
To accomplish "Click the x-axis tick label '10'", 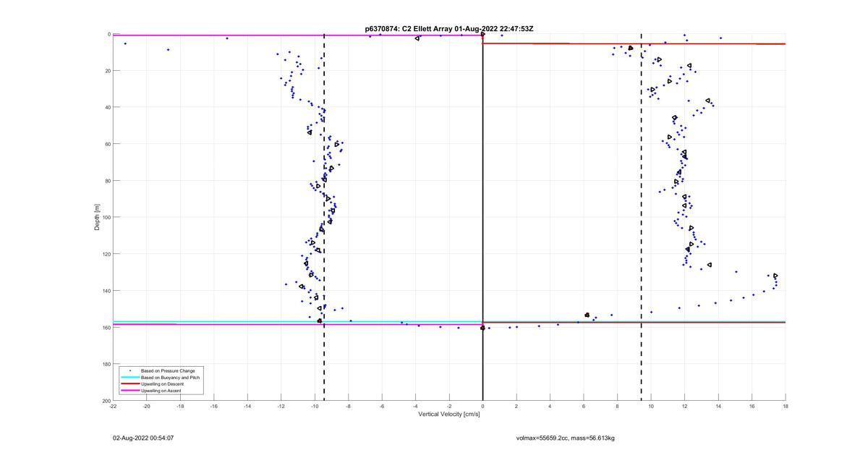I will 651,407.
